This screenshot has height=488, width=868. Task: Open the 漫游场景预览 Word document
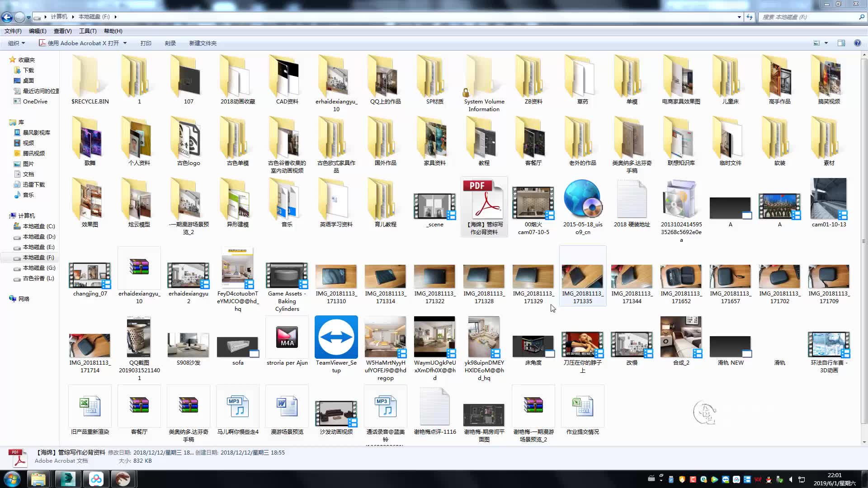click(287, 406)
